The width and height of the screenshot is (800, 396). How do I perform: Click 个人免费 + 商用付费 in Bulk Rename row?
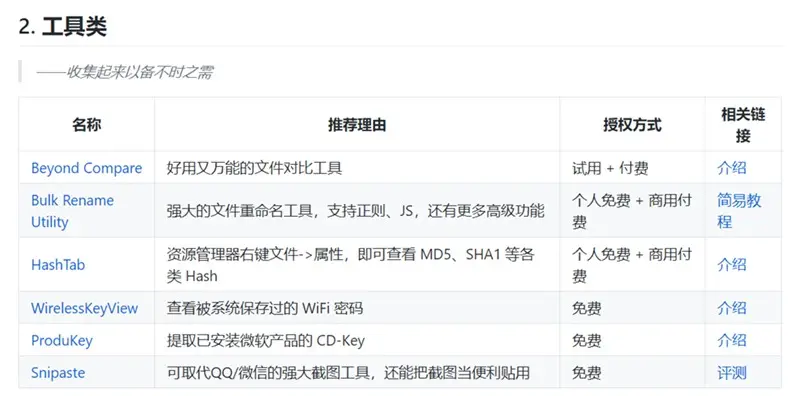[632, 211]
